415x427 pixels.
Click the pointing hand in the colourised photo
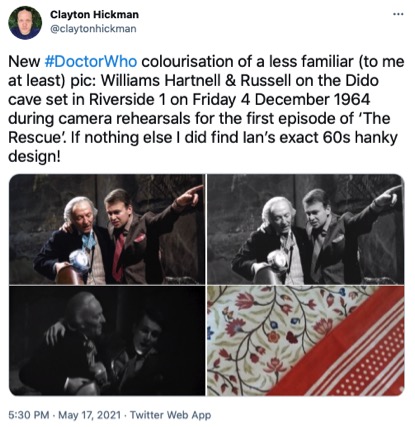tap(189, 196)
